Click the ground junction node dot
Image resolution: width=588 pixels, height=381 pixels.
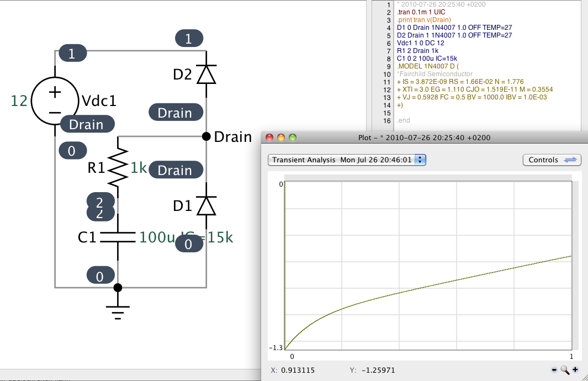pyautogui.click(x=118, y=288)
